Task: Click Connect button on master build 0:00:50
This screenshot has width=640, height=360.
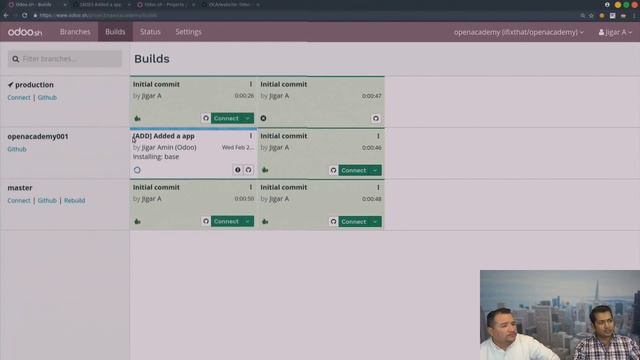Action: pos(226,221)
